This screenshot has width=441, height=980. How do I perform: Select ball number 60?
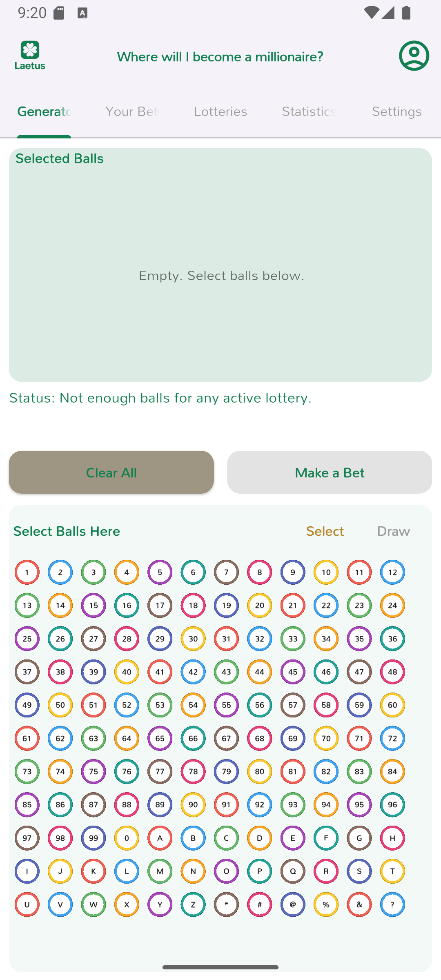click(x=392, y=705)
